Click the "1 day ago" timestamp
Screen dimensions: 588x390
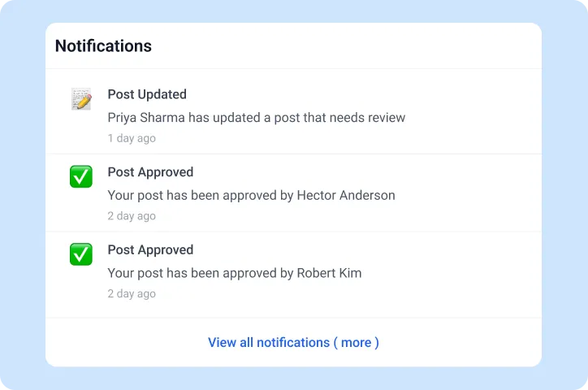[x=132, y=139]
